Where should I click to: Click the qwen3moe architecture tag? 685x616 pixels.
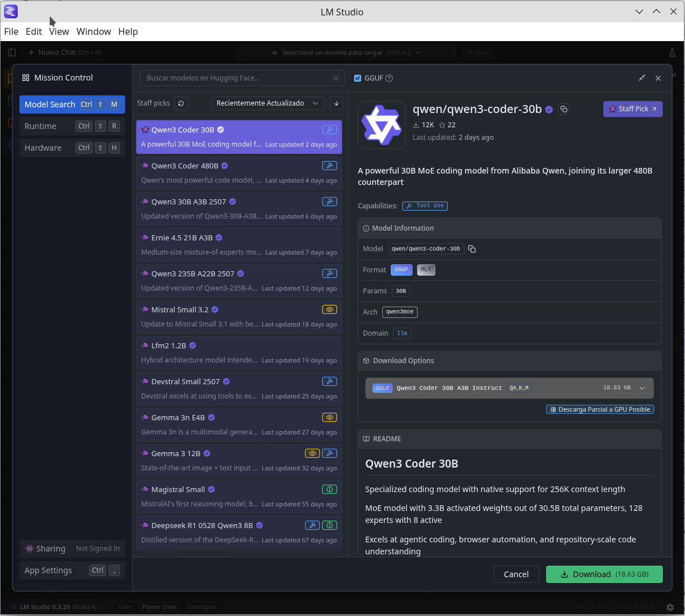[400, 312]
